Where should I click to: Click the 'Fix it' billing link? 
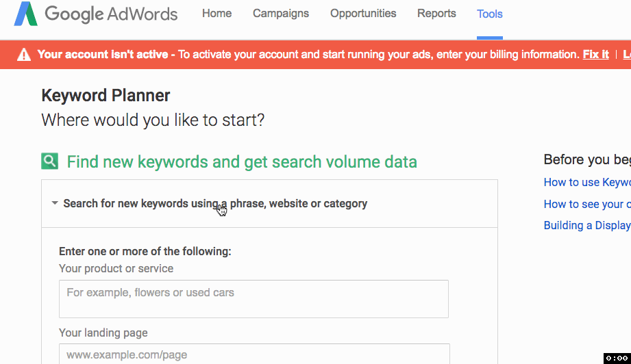pyautogui.click(x=595, y=55)
